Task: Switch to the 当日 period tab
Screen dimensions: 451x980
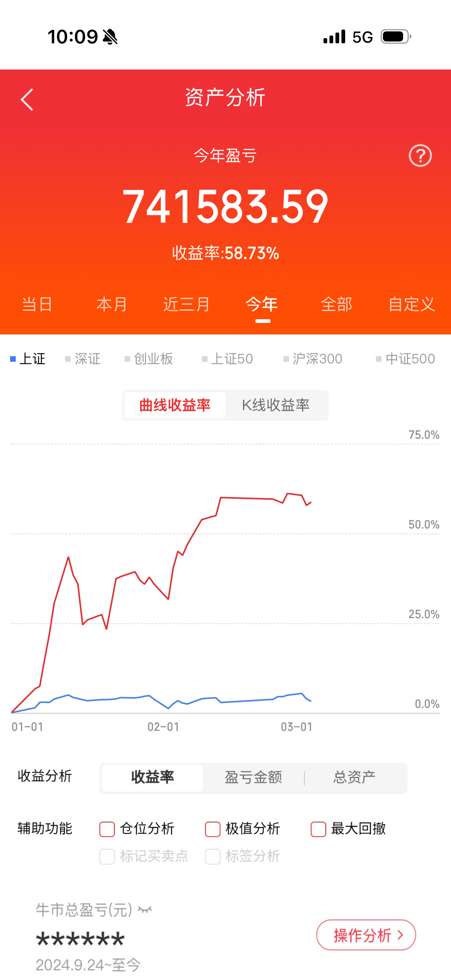Action: tap(37, 304)
